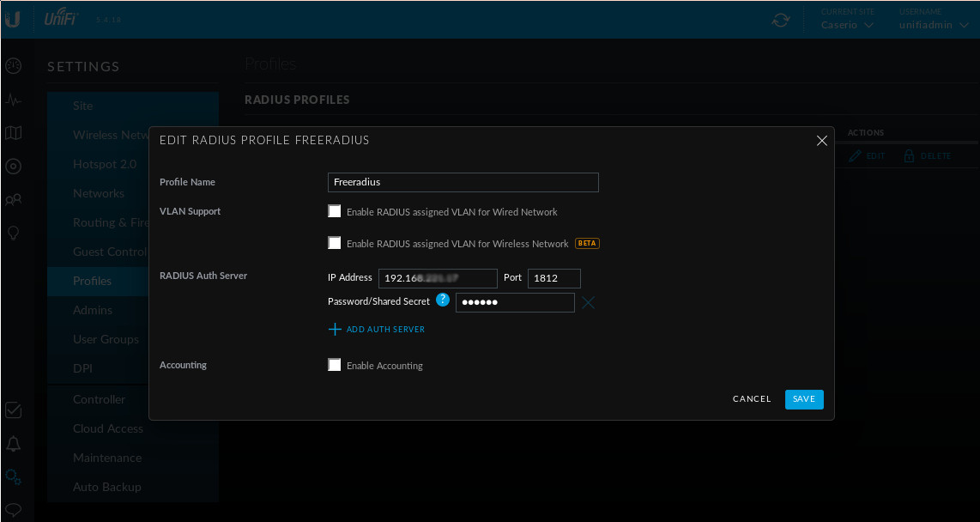Click the Save button
980x522 pixels.
803,399
